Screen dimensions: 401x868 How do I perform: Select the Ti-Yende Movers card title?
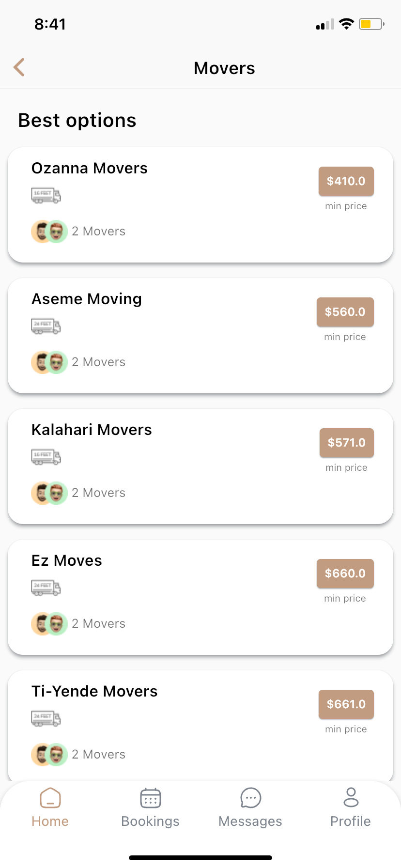pos(94,691)
